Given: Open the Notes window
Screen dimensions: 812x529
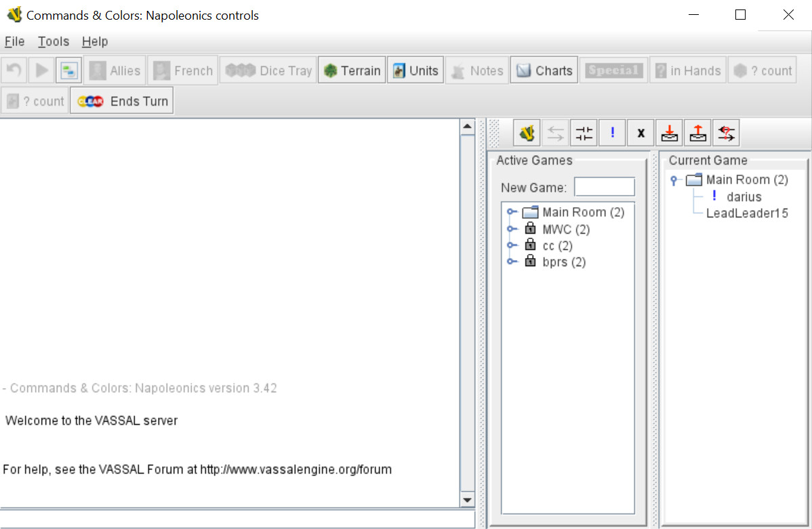Looking at the screenshot, I should (x=477, y=70).
